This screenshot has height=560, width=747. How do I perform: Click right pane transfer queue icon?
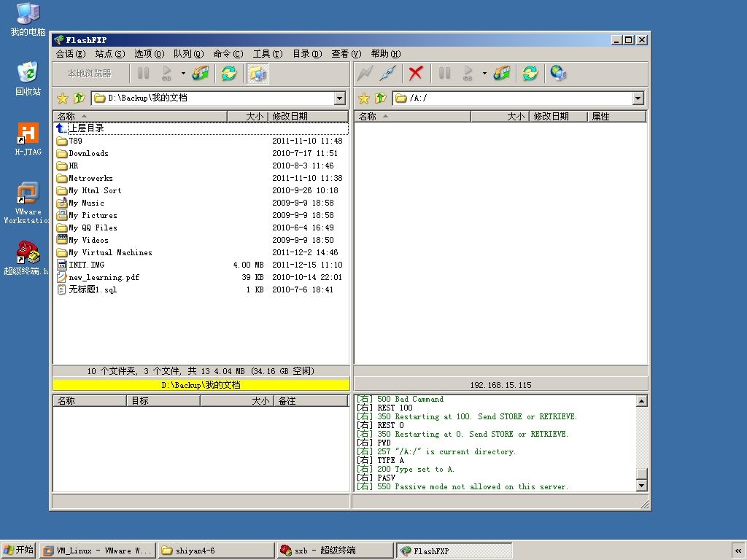502,74
